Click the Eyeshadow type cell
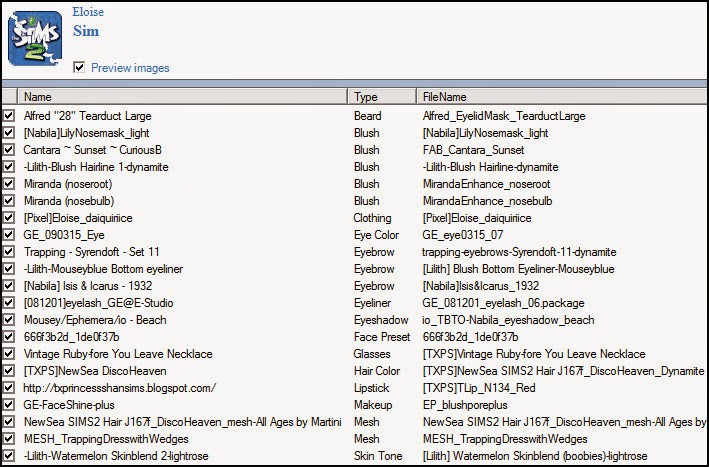This screenshot has height=467, width=709. 381,320
